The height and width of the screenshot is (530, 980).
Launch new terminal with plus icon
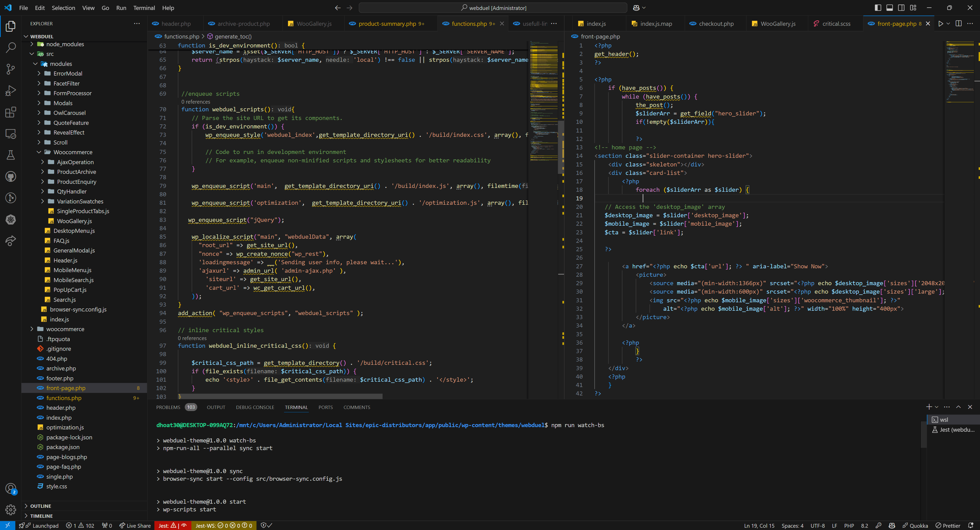tap(929, 407)
